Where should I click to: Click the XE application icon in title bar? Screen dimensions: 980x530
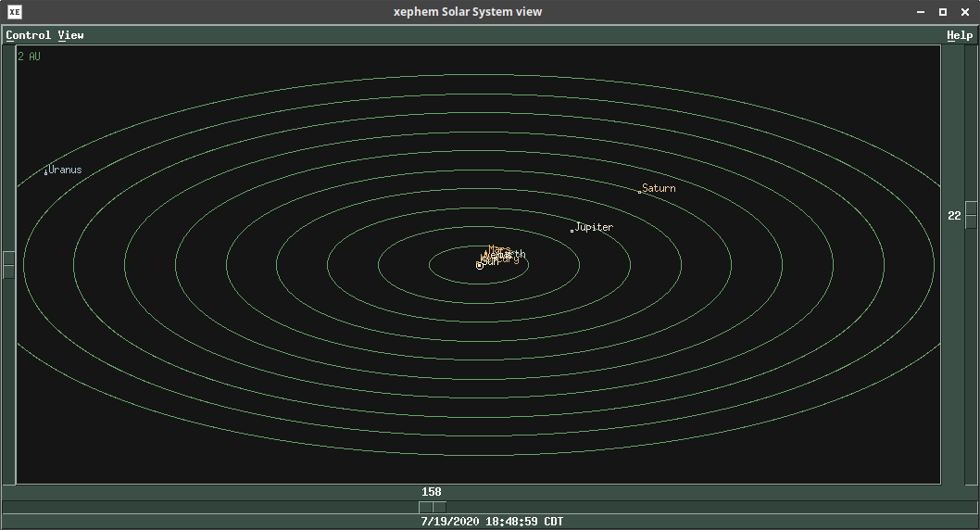tap(15, 12)
